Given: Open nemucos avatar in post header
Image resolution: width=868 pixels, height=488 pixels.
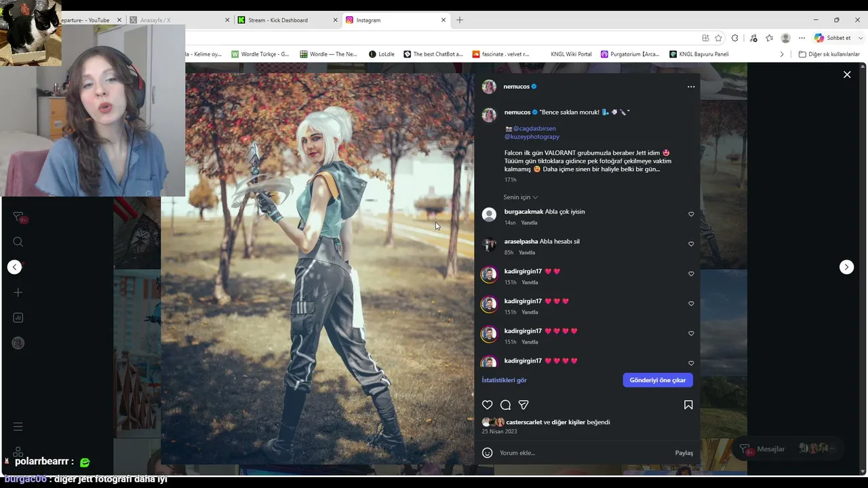Looking at the screenshot, I should point(489,87).
